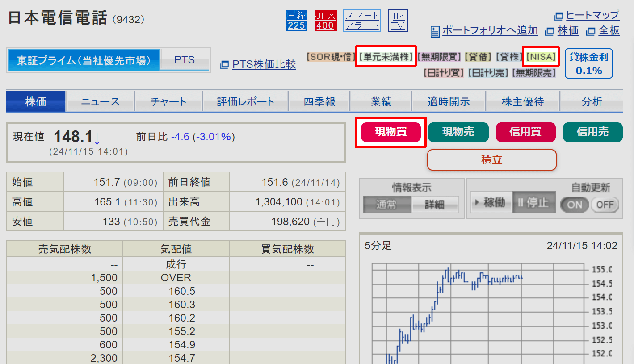Click ポートフォリオへ追加 link
The image size is (634, 364).
pyautogui.click(x=490, y=30)
